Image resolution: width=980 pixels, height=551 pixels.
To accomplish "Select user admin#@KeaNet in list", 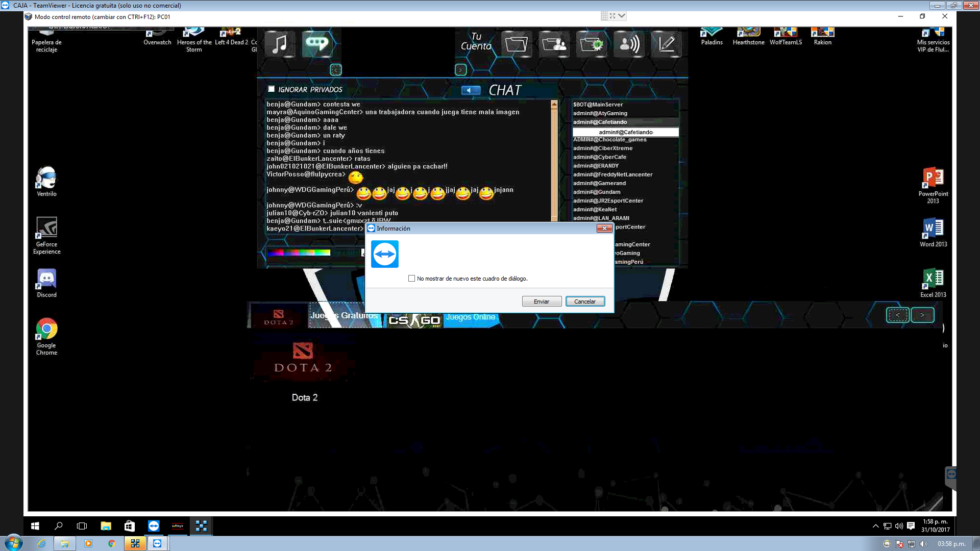I will pos(595,210).
